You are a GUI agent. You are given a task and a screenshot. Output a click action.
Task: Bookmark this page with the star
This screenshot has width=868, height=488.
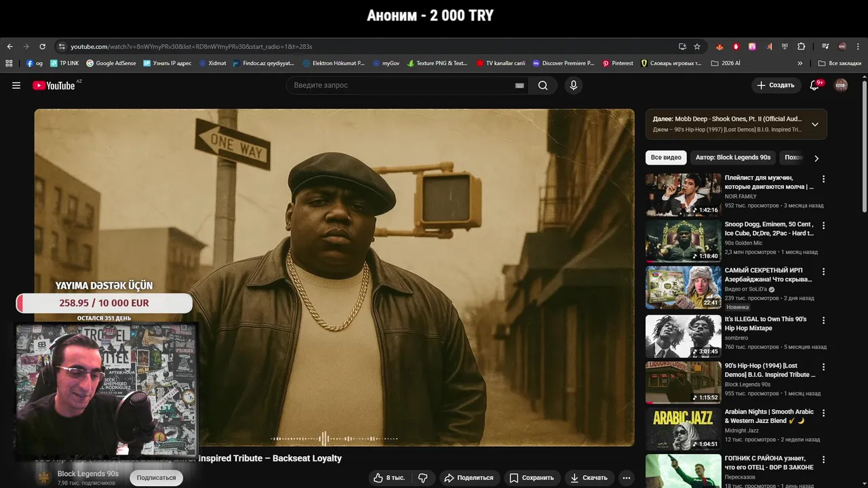click(697, 46)
